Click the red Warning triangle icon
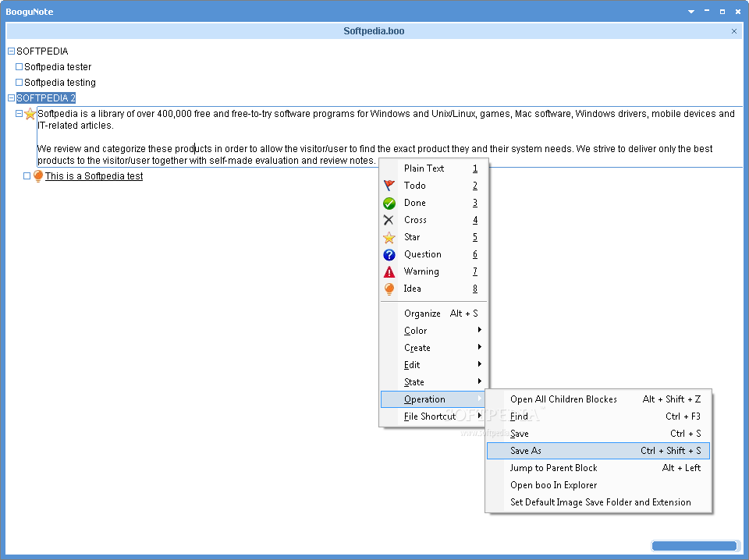 389,271
